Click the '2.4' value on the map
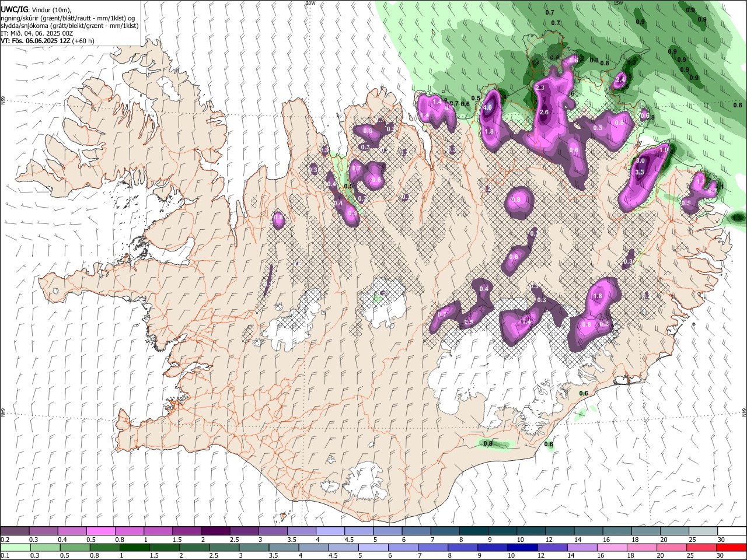 pos(620,79)
